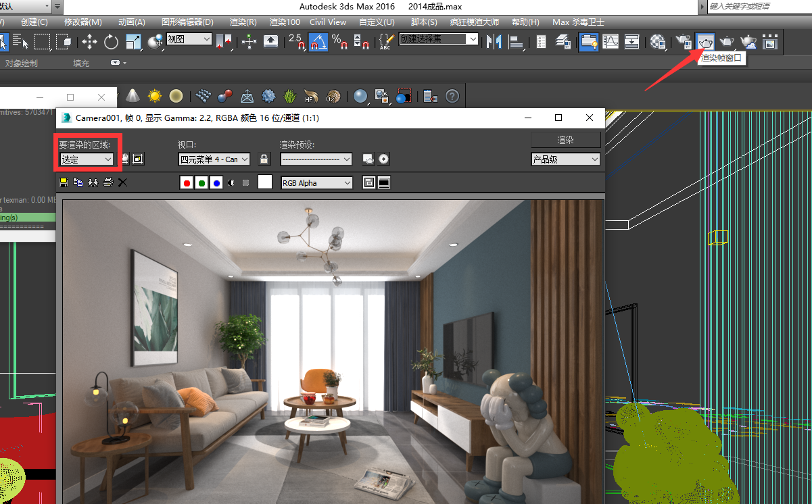Image resolution: width=812 pixels, height=504 pixels.
Task: Open the Material Editor checkered sphere icon
Action: [658, 42]
